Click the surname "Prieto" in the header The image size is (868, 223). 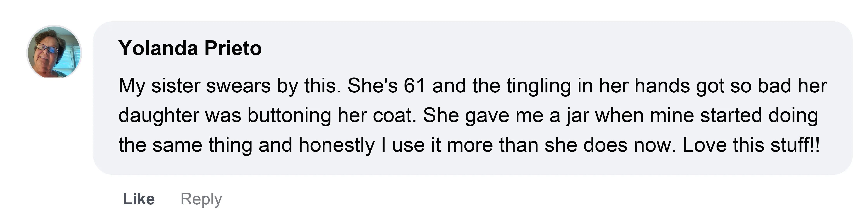(x=233, y=48)
